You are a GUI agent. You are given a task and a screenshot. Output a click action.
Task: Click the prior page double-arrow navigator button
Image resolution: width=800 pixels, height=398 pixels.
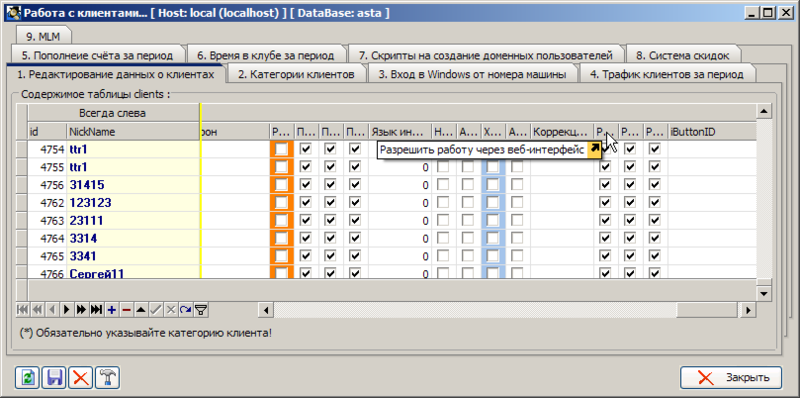tap(37, 309)
